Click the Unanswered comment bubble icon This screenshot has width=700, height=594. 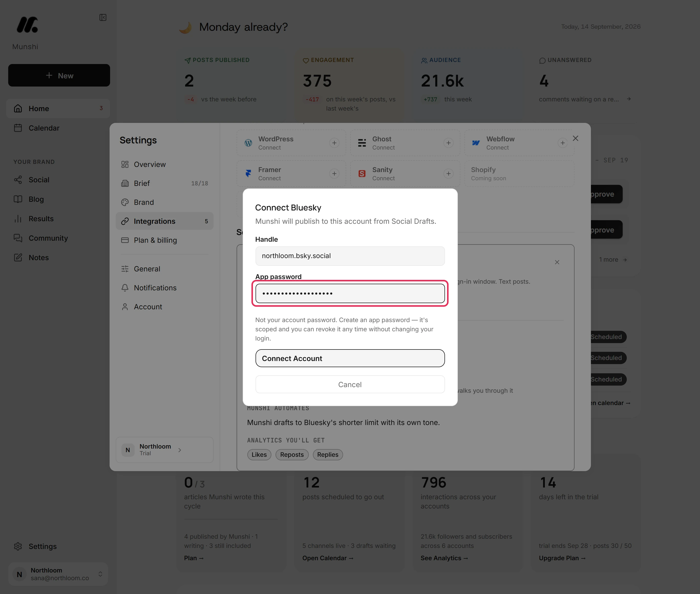point(542,60)
